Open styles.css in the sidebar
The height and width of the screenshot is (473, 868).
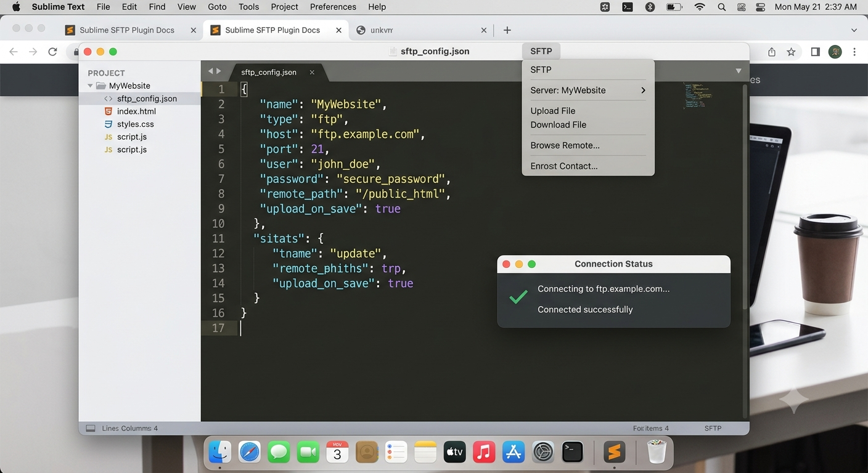point(136,124)
